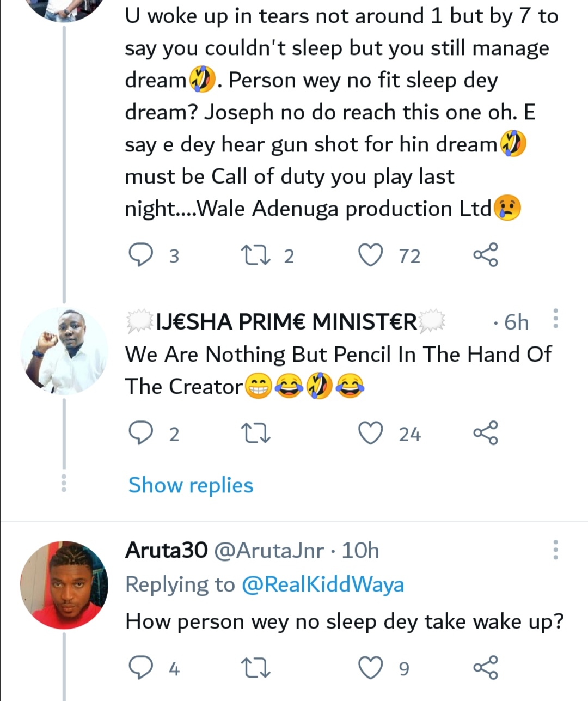Reply to the Pencil In The Hand tweet
The width and height of the screenshot is (588, 701).
click(x=140, y=434)
